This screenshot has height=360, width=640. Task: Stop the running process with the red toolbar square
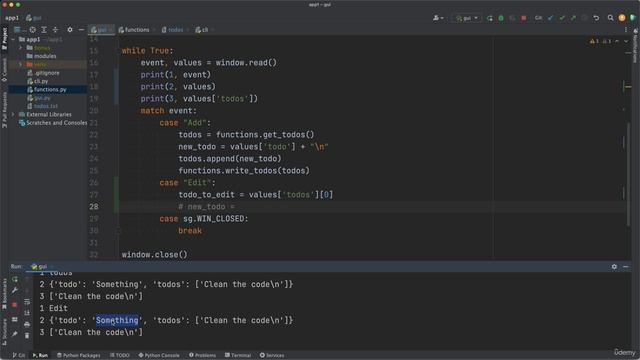click(524, 18)
